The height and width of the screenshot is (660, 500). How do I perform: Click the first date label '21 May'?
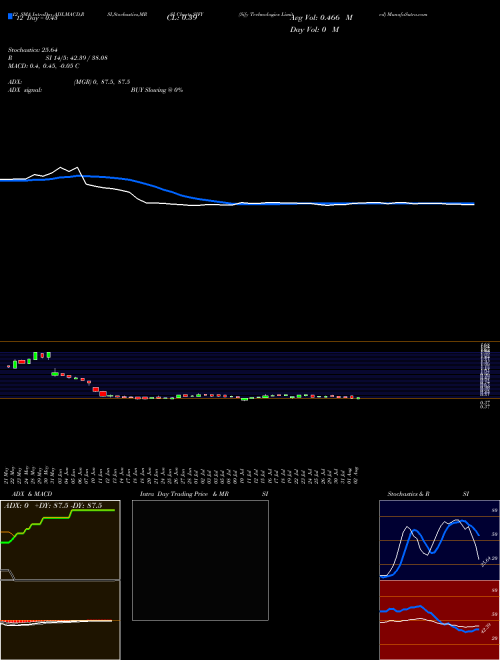pos(8,475)
